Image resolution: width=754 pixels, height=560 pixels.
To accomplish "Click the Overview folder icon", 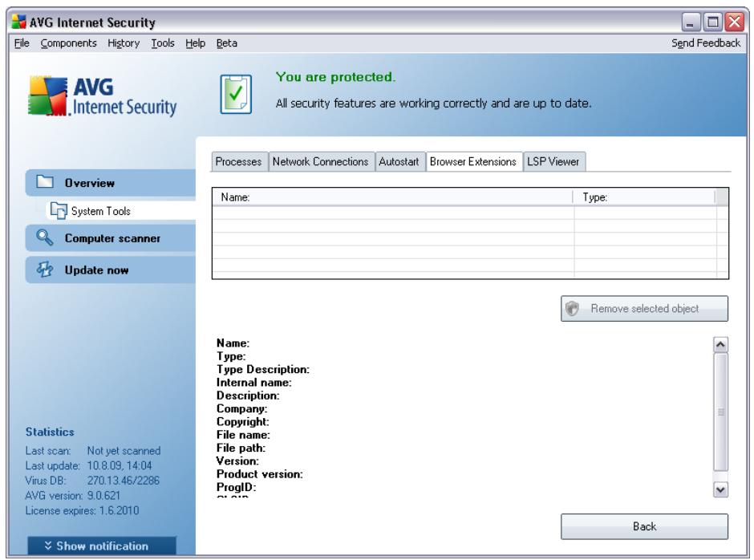I will point(45,181).
